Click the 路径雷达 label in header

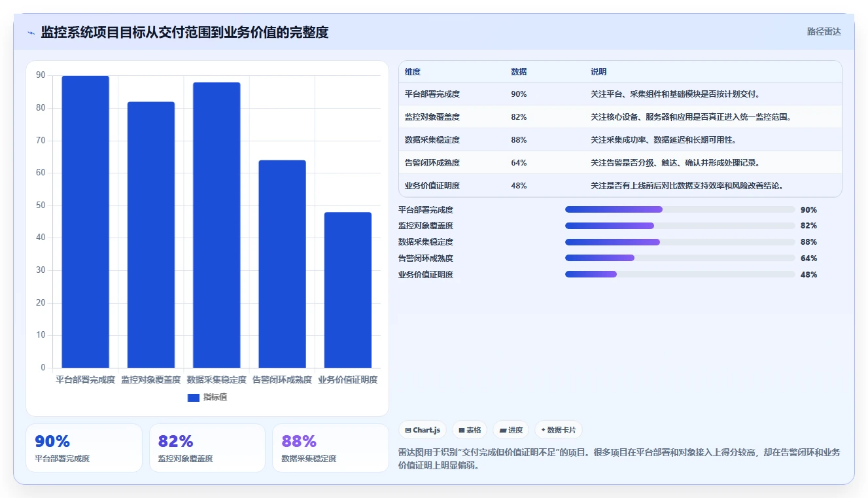[824, 31]
